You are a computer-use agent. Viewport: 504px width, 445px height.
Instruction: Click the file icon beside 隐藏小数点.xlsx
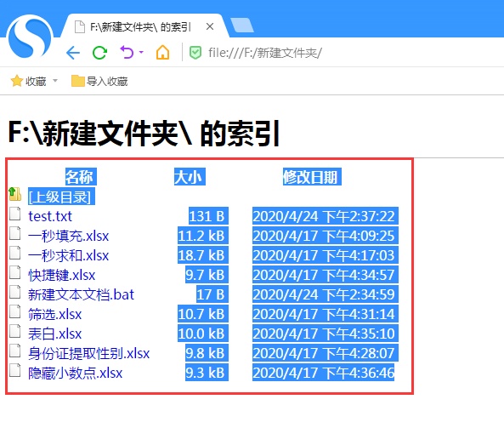click(x=14, y=371)
